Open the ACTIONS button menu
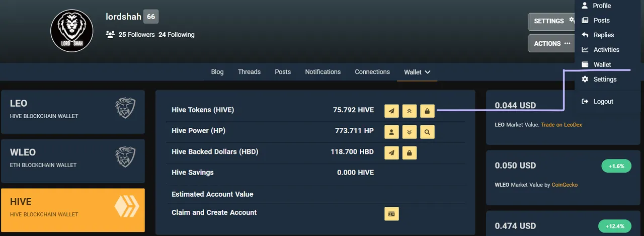This screenshot has width=644, height=236. (551, 43)
